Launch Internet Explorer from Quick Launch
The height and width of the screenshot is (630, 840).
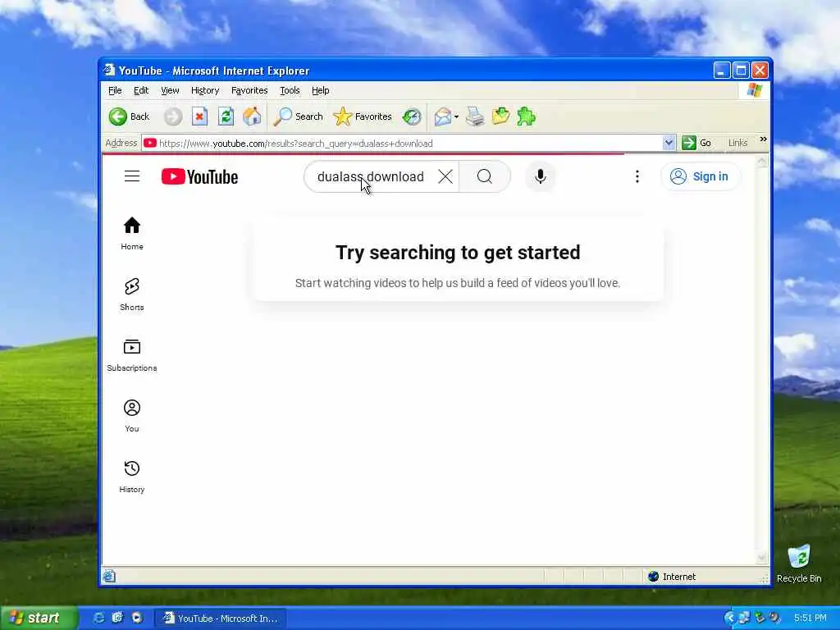(98, 618)
